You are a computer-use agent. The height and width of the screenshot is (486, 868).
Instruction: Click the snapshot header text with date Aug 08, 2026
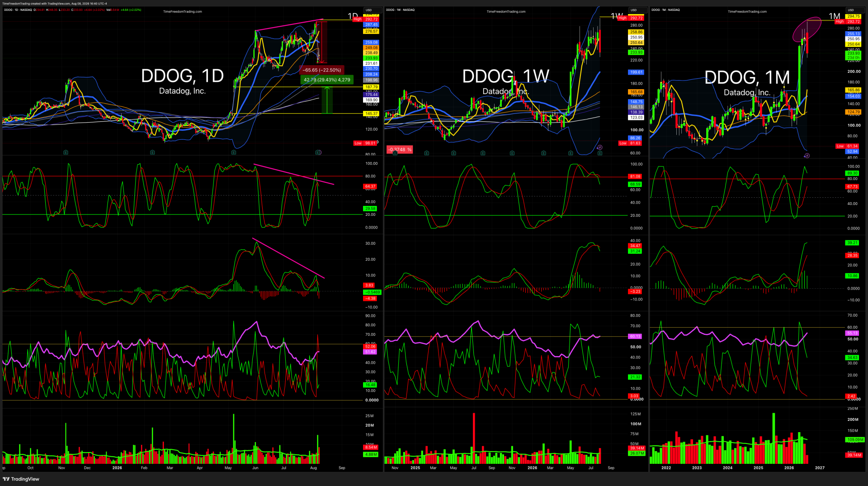(x=55, y=3)
